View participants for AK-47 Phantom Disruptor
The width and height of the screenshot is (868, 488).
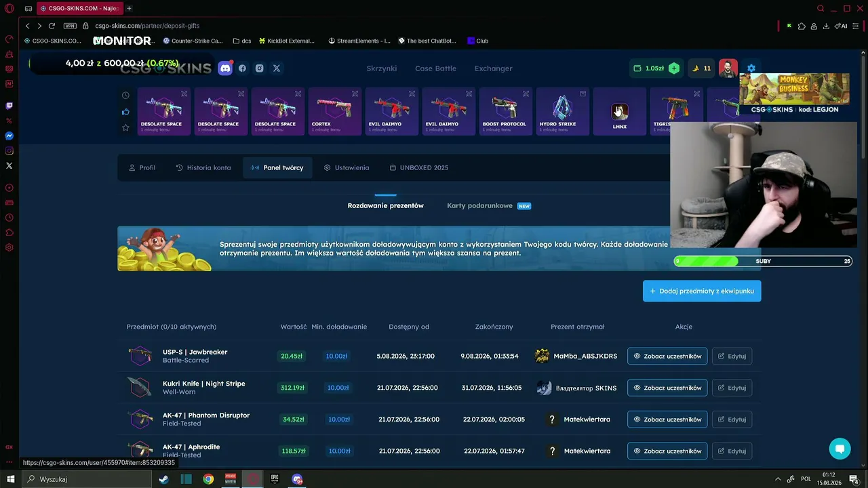(x=667, y=420)
